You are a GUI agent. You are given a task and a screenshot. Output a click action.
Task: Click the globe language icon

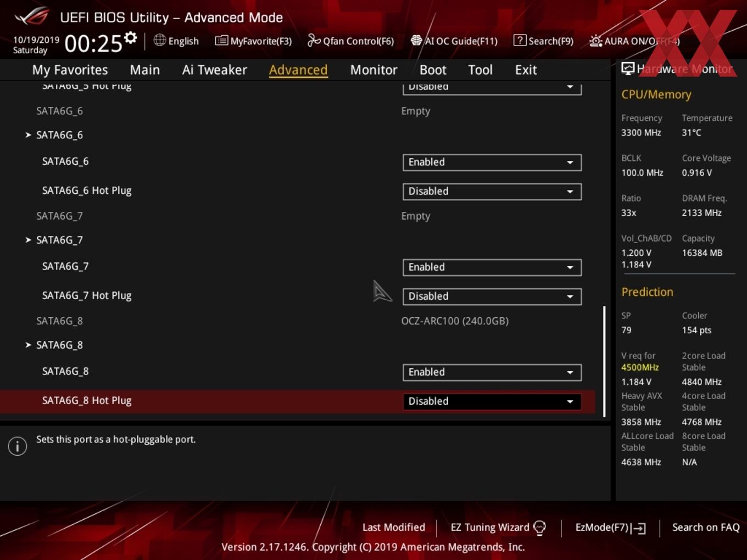click(159, 40)
